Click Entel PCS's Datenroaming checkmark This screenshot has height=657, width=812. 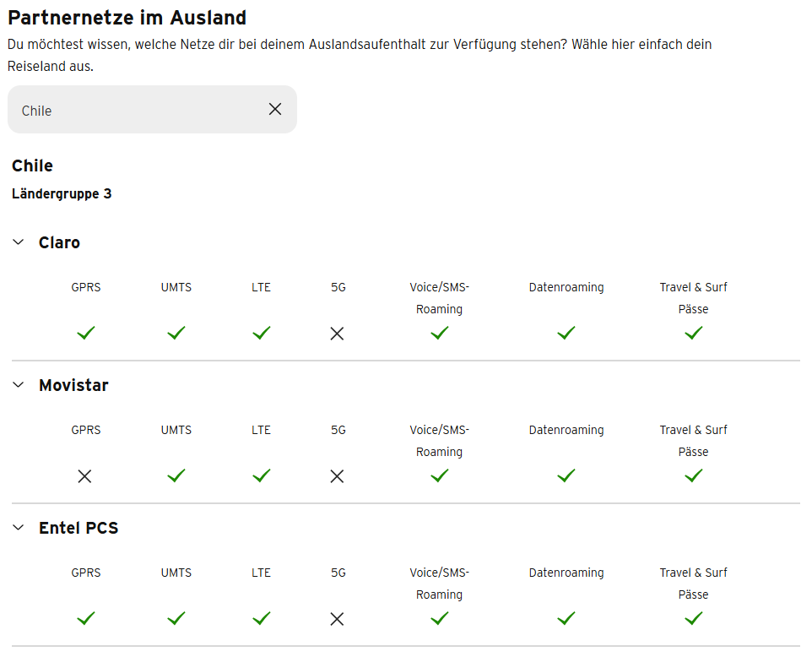click(x=566, y=619)
